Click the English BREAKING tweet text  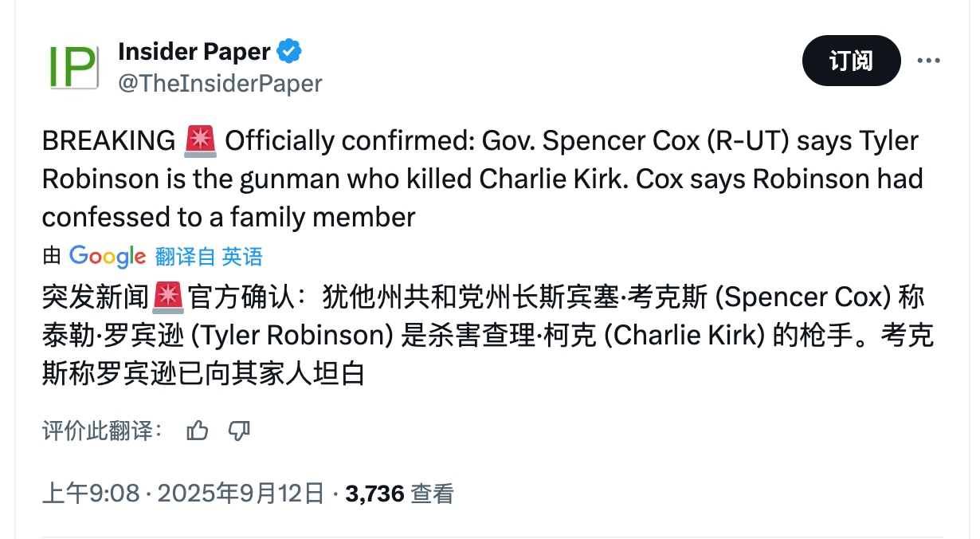point(478,177)
